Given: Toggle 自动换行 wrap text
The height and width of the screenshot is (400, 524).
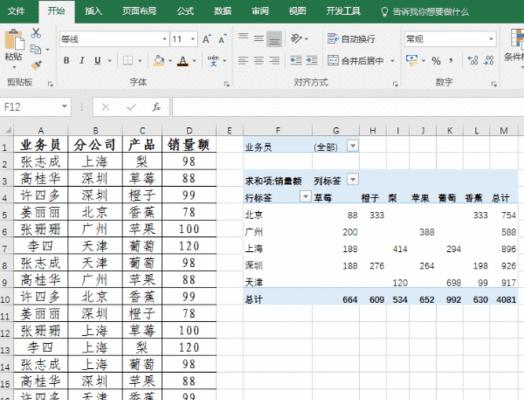Looking at the screenshot, I should pos(351,39).
